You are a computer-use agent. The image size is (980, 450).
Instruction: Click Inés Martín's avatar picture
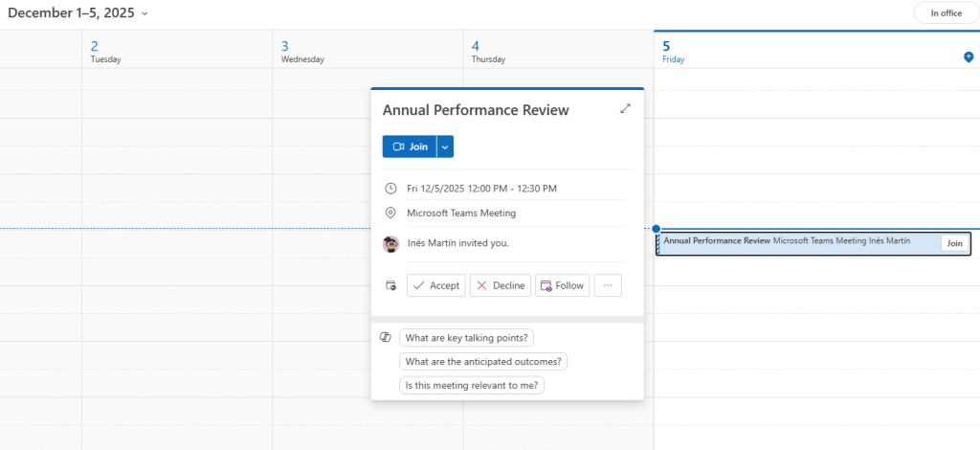click(x=390, y=243)
